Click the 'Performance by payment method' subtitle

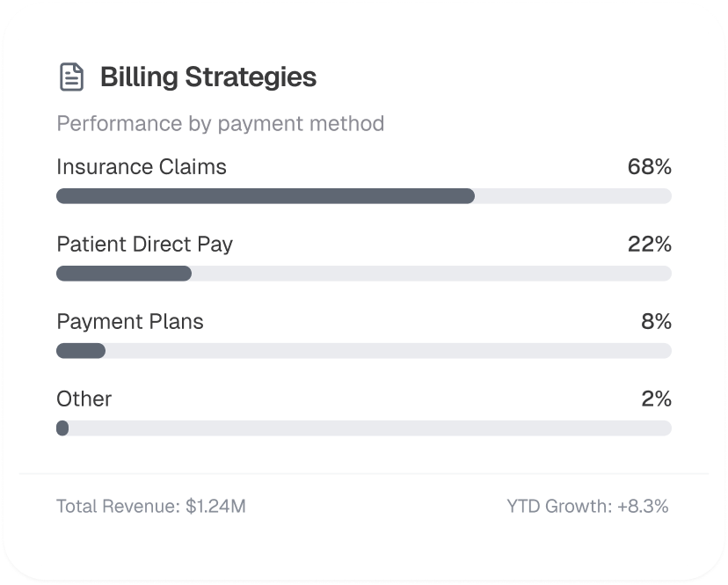point(220,123)
